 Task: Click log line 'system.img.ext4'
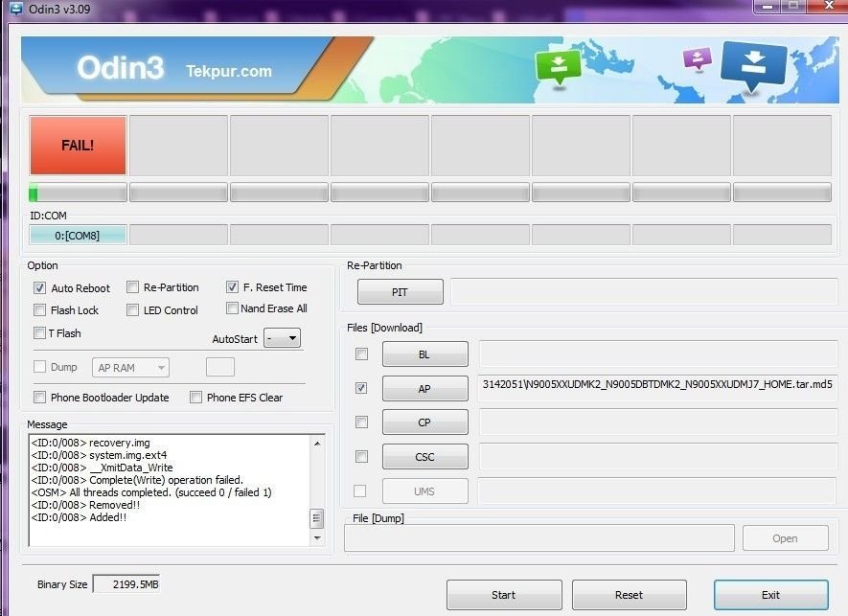pyautogui.click(x=127, y=455)
